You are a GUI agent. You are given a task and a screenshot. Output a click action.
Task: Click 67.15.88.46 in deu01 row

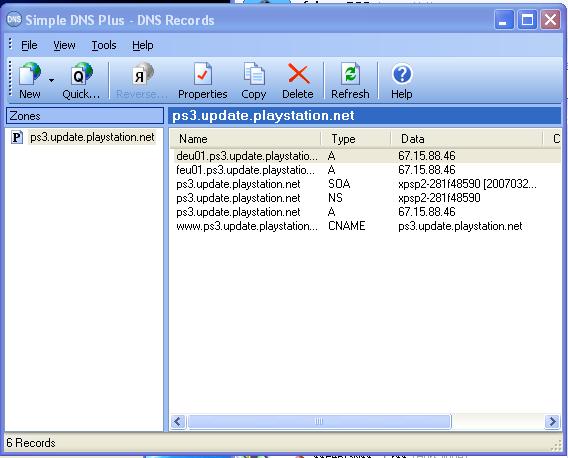point(427,156)
